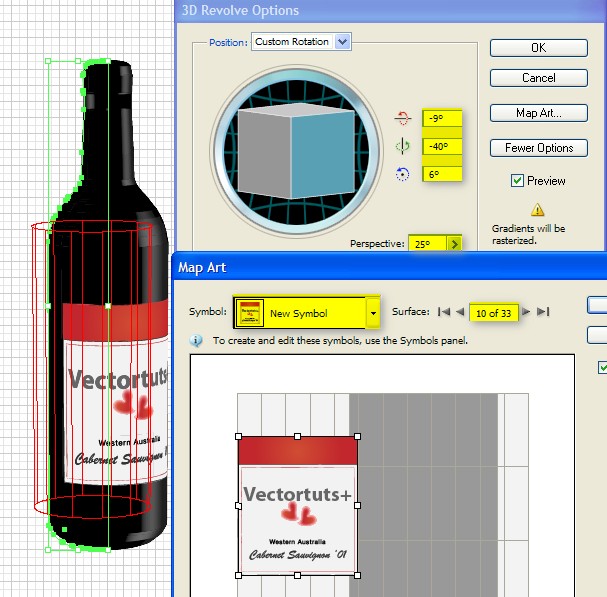Click the wine label art in Map Art preview
Viewport: 607px width, 597px height.
297,505
